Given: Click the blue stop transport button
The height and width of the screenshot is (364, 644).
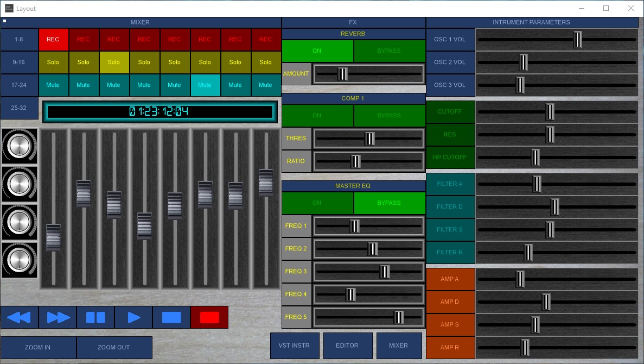Looking at the screenshot, I should (171, 317).
